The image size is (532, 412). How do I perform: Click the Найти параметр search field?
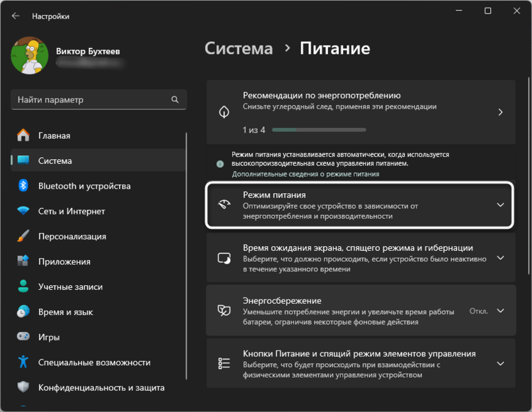98,99
